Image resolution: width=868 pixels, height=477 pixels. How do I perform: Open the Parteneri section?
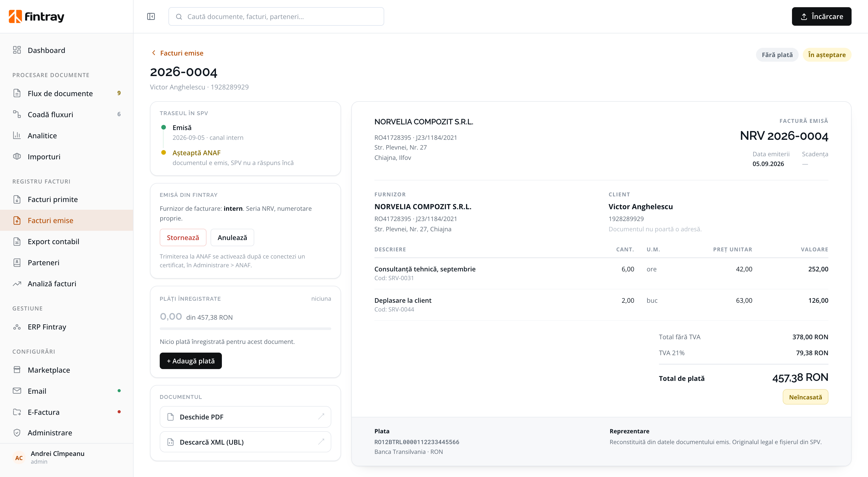pos(67,263)
